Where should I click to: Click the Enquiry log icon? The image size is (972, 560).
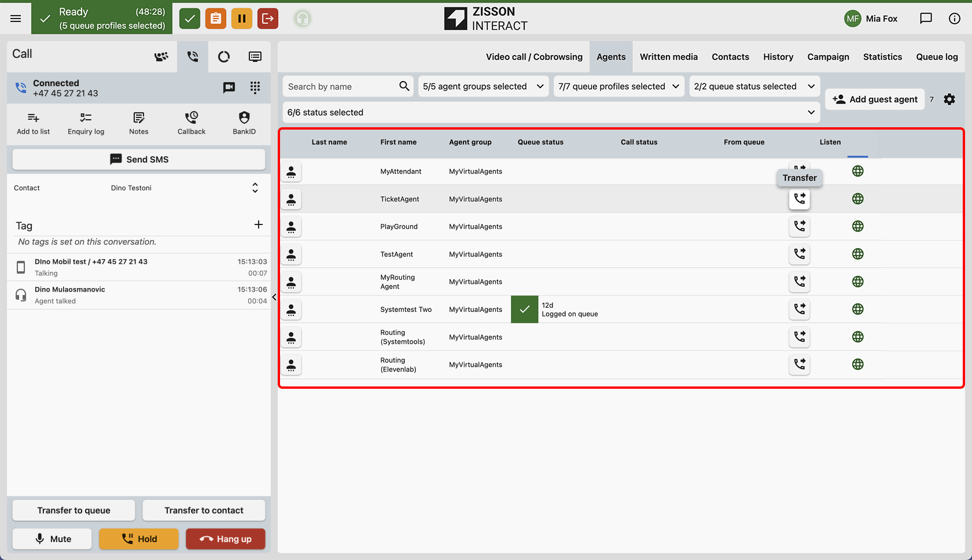tap(86, 117)
